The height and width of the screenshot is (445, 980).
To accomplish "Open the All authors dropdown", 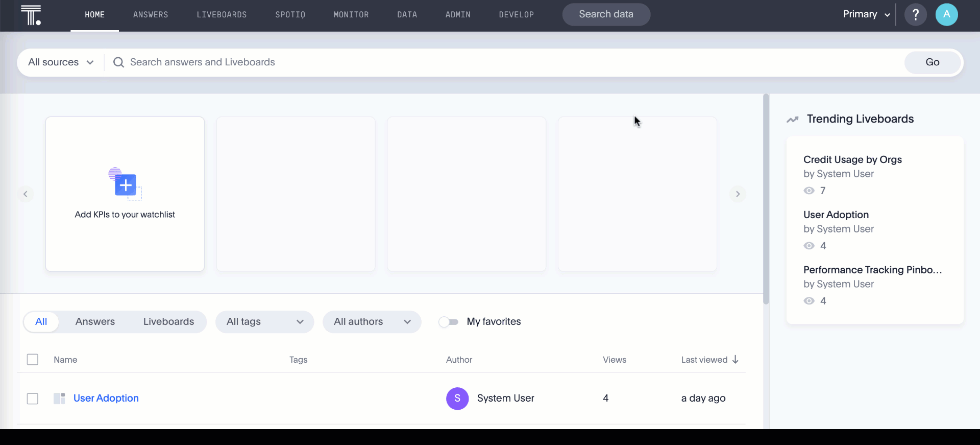I will [372, 322].
